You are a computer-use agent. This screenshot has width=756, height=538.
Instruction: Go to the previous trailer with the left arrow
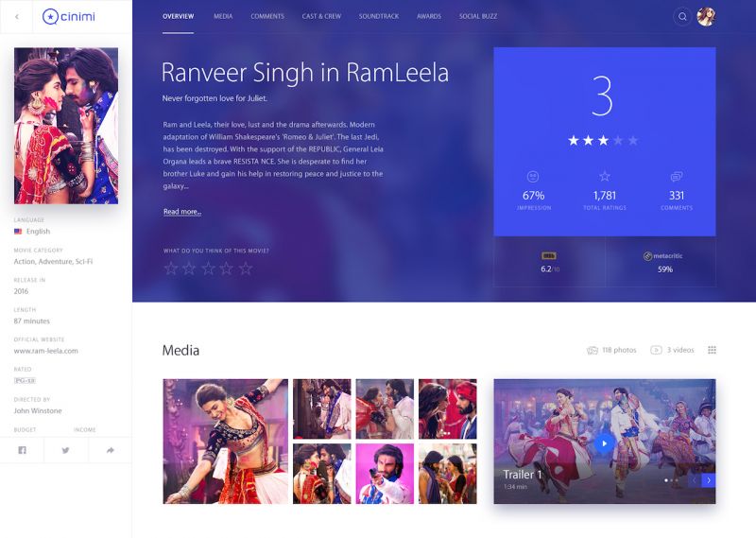click(695, 480)
